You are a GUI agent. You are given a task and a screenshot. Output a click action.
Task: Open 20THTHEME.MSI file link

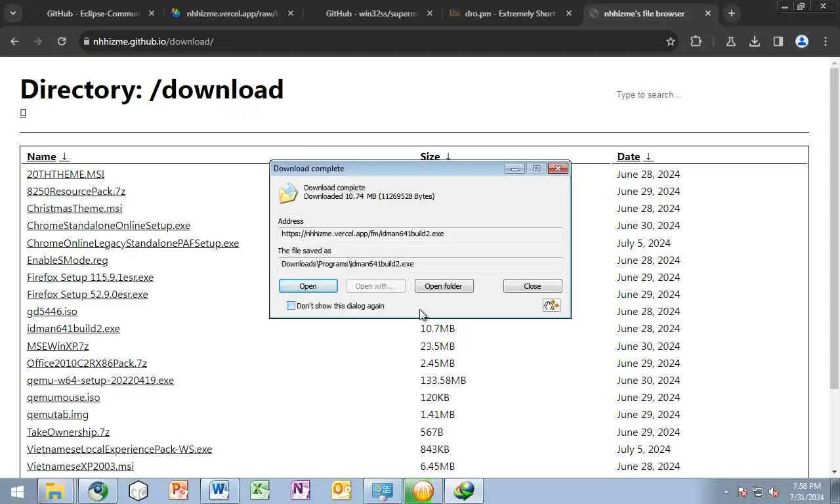click(x=66, y=174)
